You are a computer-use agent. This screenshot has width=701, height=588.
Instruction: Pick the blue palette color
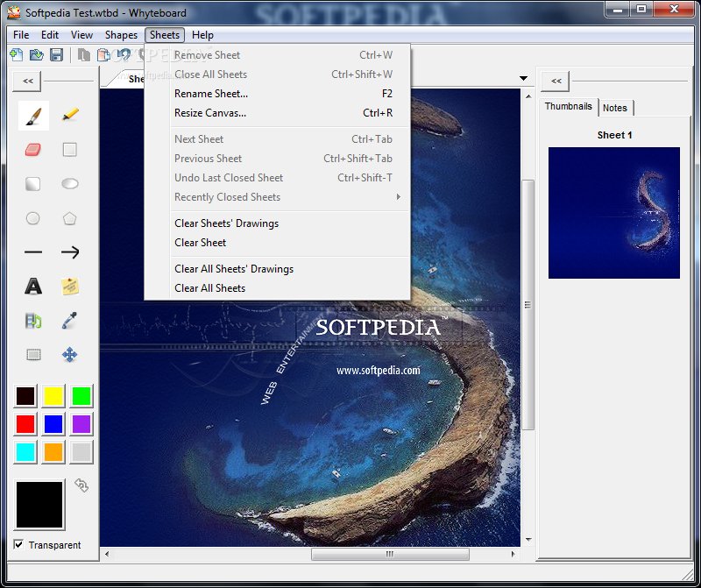53,424
